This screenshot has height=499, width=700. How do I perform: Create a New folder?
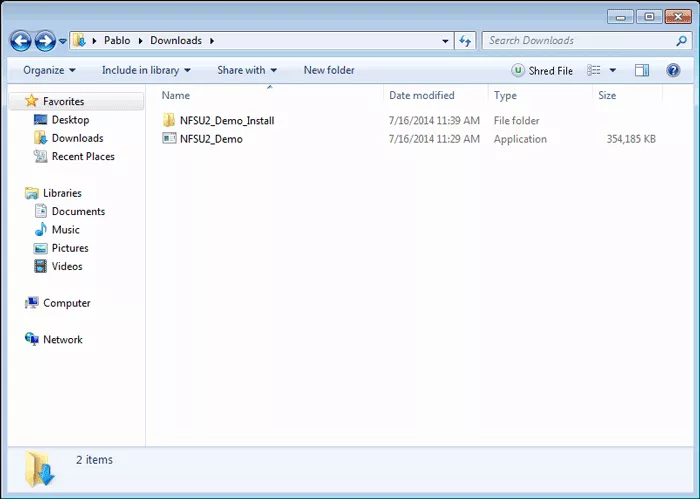pyautogui.click(x=329, y=71)
